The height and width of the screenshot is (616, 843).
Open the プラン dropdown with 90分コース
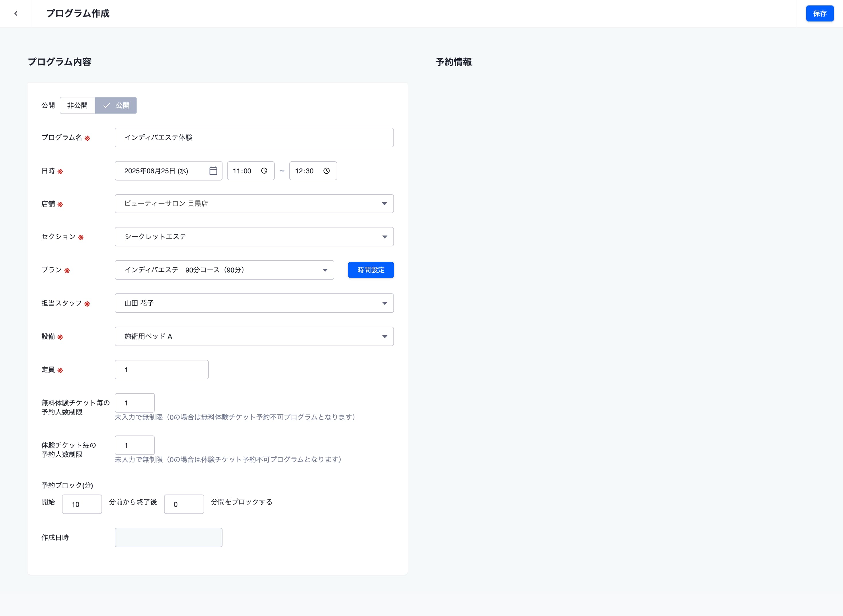[x=224, y=270]
